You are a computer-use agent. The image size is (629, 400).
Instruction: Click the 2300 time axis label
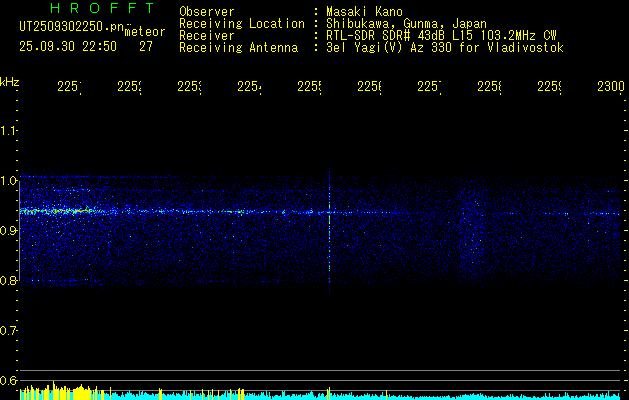[x=611, y=86]
